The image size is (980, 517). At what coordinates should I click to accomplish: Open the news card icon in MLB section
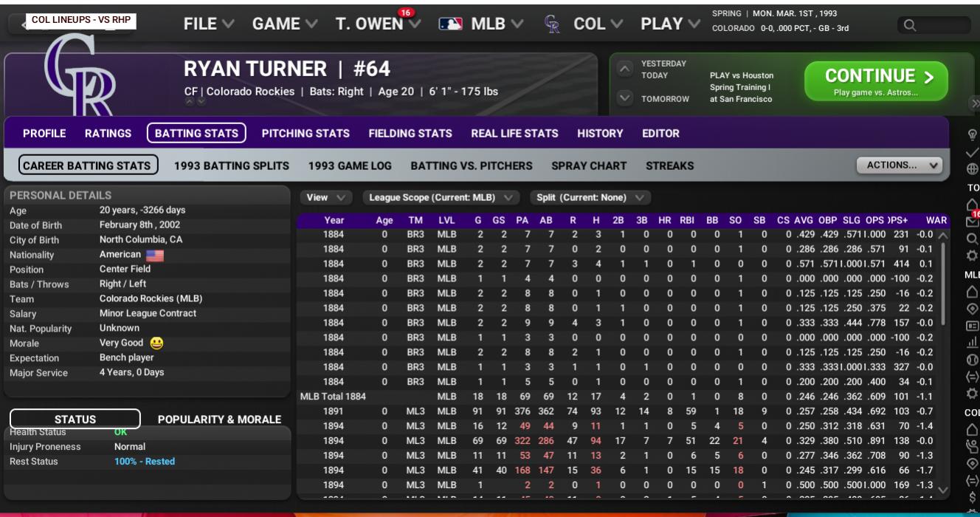pos(973,326)
